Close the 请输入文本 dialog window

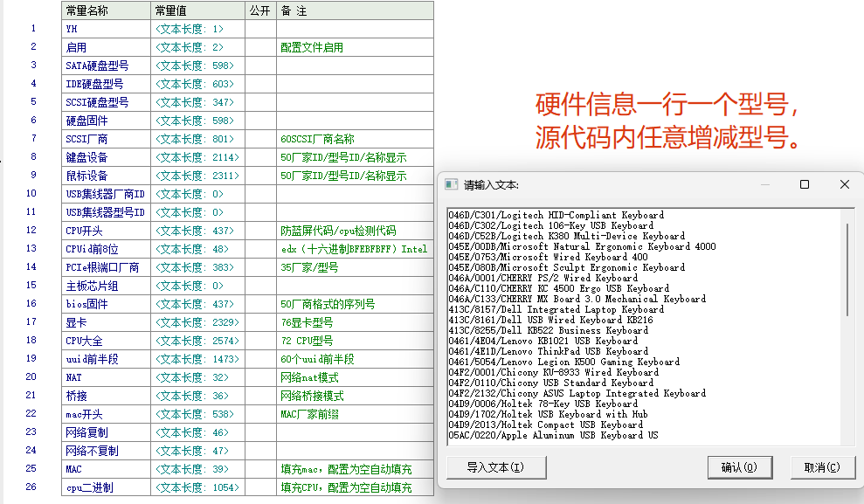845,184
